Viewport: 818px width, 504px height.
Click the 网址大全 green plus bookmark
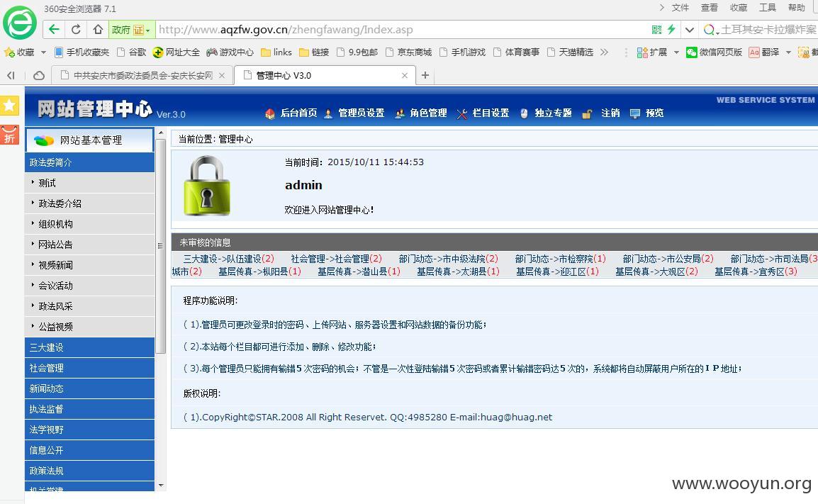click(x=176, y=52)
